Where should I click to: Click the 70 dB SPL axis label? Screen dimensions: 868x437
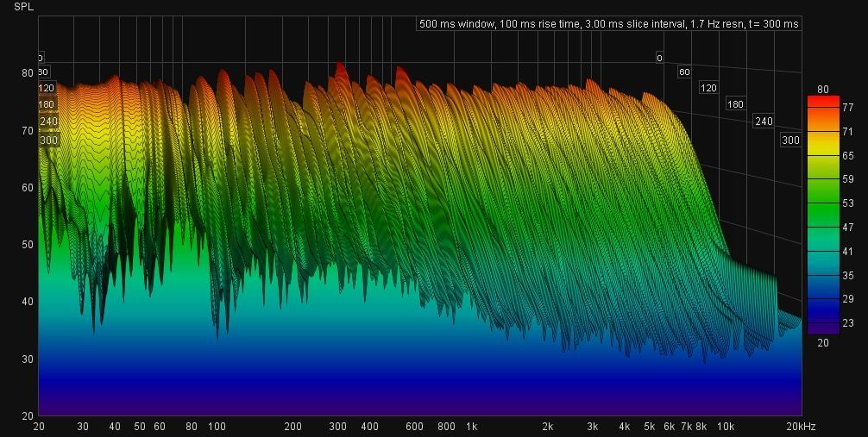tap(27, 131)
